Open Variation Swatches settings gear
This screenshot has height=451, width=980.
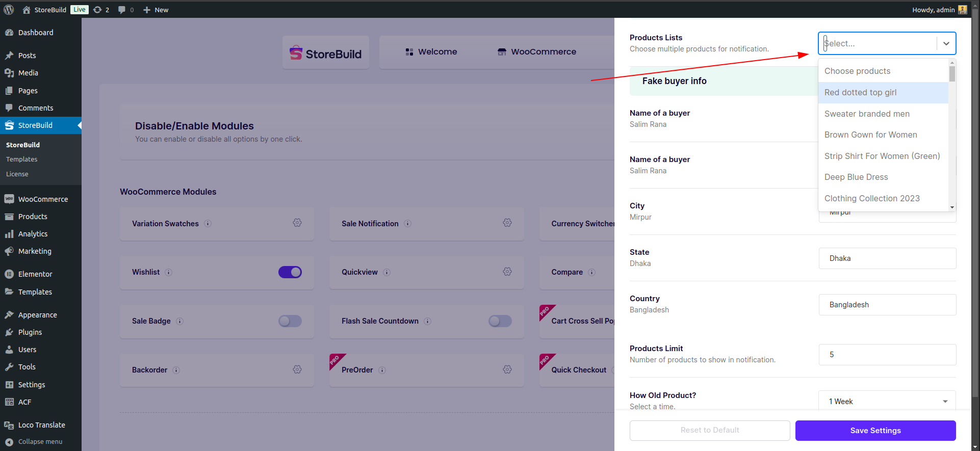[297, 223]
